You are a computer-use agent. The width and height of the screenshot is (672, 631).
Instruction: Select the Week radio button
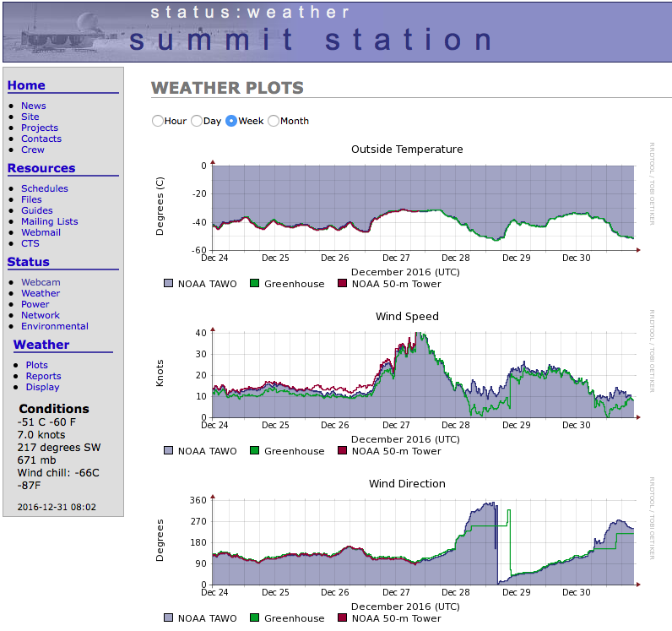click(231, 121)
